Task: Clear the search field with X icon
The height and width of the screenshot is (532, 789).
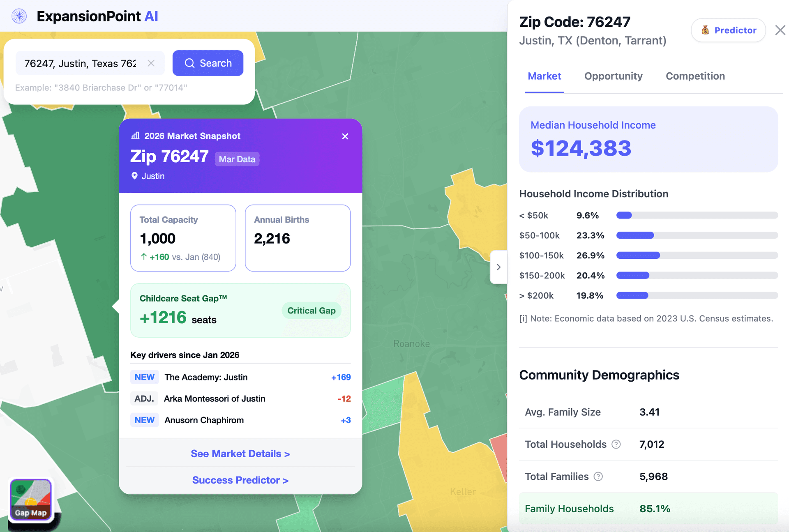Action: [151, 63]
